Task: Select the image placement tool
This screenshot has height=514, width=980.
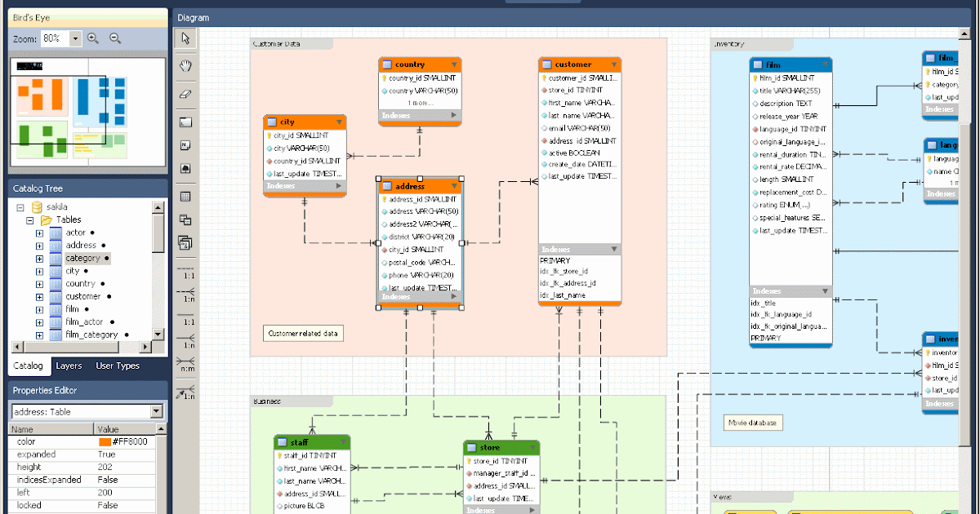Action: (x=185, y=168)
